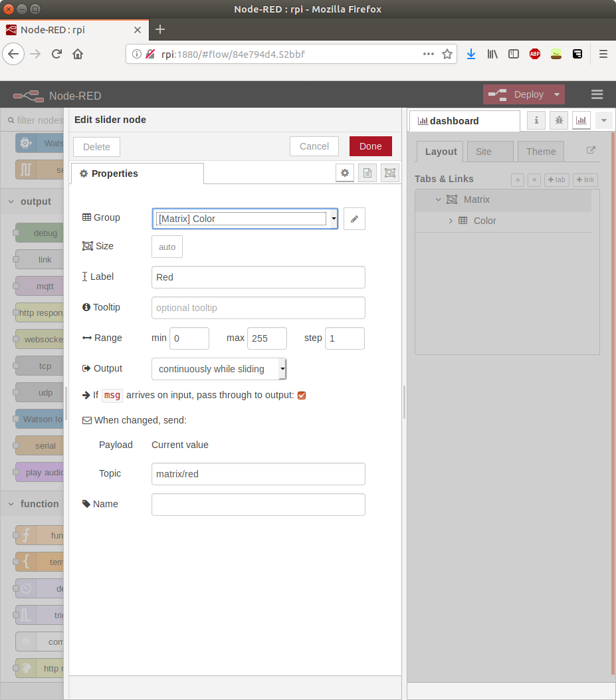Expand the Color group tree item
This screenshot has height=700, width=616.
point(451,221)
